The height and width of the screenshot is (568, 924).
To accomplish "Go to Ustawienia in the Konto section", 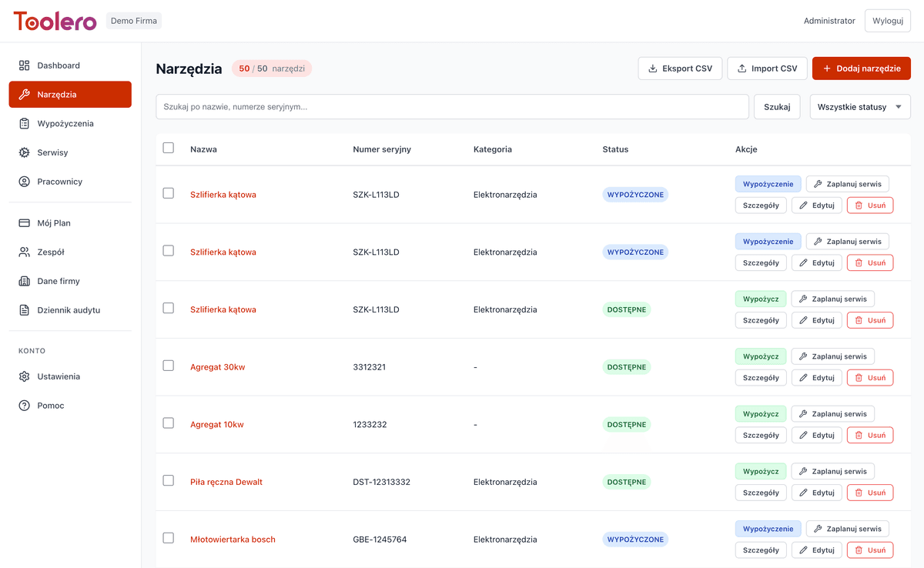I will (x=59, y=376).
